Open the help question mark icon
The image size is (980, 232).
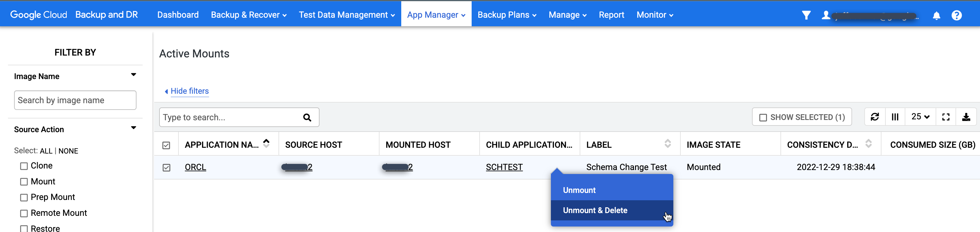(956, 16)
